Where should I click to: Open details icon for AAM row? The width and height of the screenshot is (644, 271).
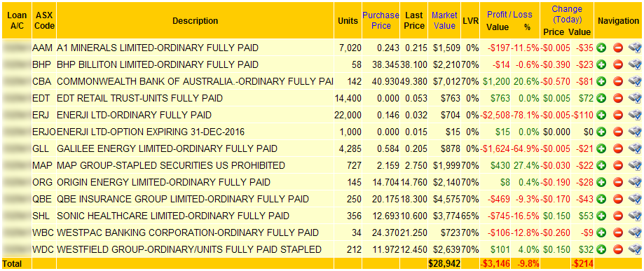tap(635, 48)
